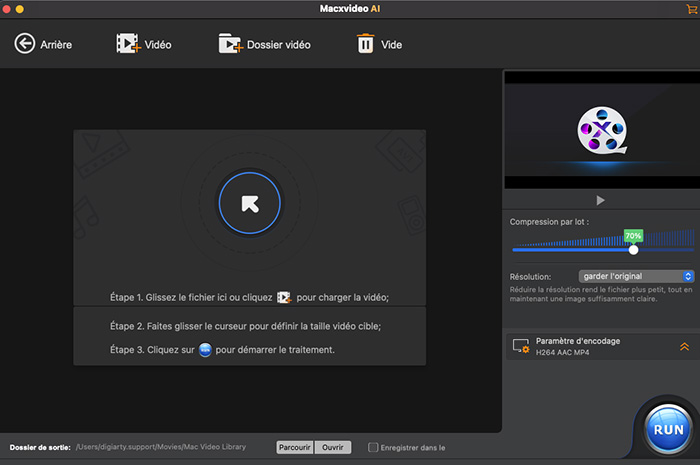Minimize the window with yellow button
700x465 pixels.
click(20, 9)
